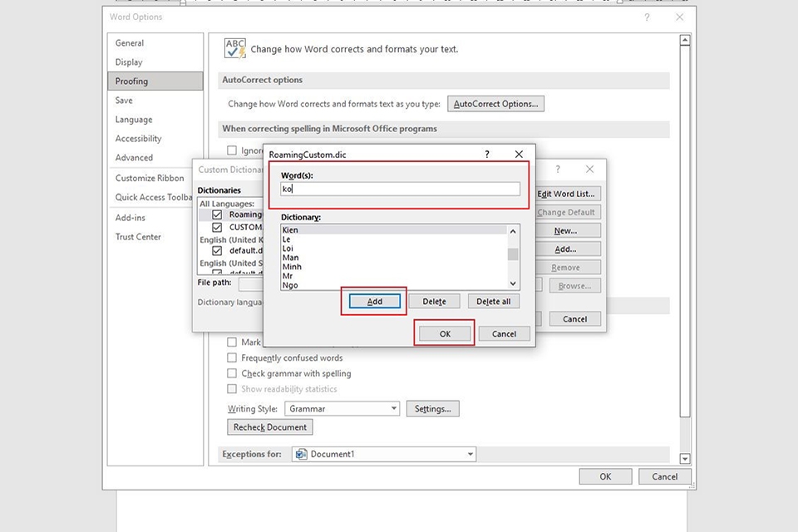Viewport: 798px width, 532px height.
Task: Click the Word Options pane scroll-down arrow
Action: [685, 459]
